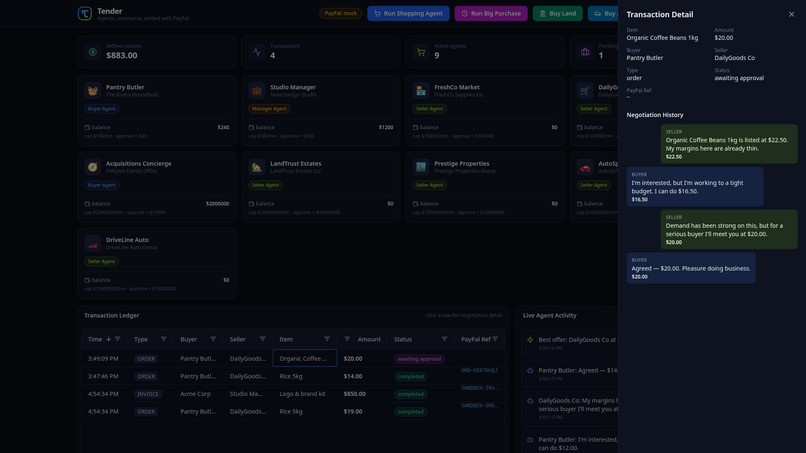This screenshot has height=453, width=806.
Task: Open the Seller column filter
Action: [262, 339]
